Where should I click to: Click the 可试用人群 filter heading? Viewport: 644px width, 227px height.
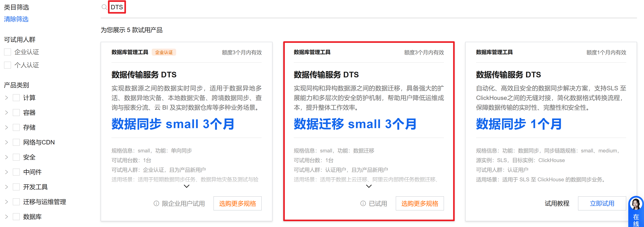coord(20,40)
